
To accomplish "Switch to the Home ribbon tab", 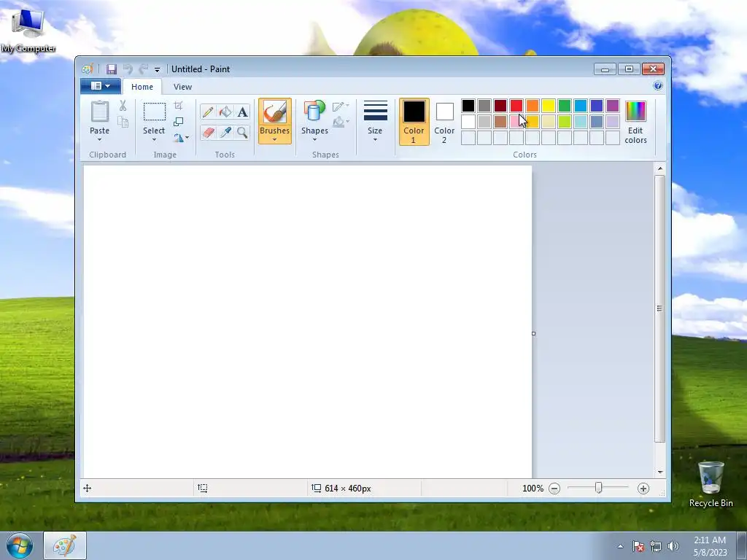I will click(142, 87).
